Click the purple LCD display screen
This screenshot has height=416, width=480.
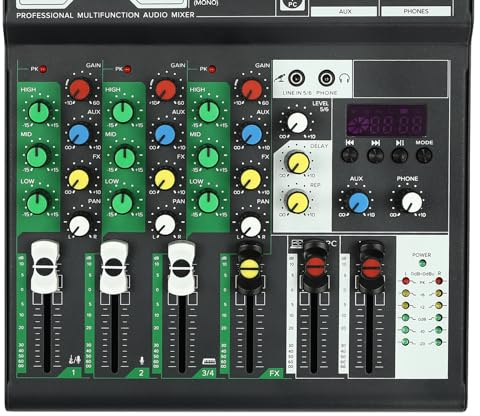[x=386, y=120]
